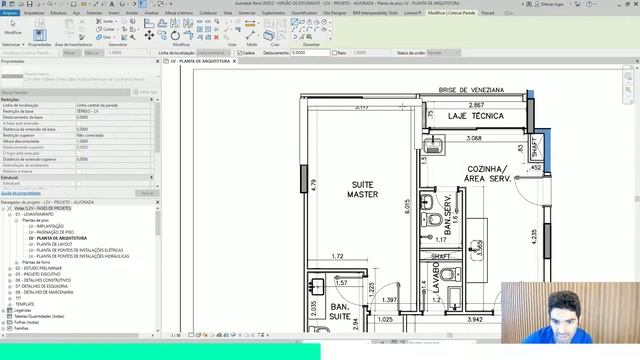Select the Famílias browser item

tap(21, 328)
